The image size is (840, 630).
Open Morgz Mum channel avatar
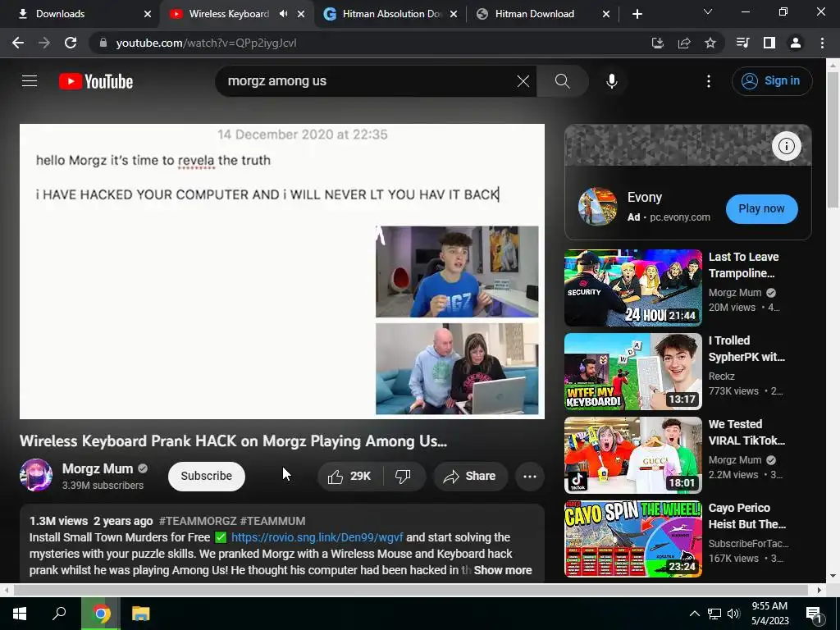(x=36, y=475)
